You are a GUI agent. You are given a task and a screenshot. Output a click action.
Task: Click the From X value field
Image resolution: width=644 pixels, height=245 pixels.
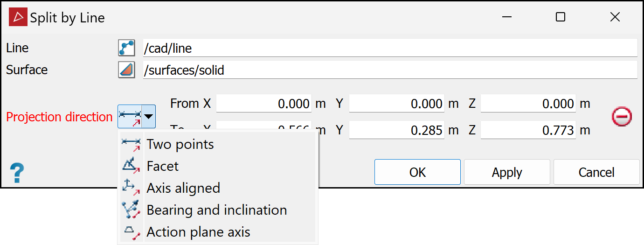pyautogui.click(x=264, y=104)
